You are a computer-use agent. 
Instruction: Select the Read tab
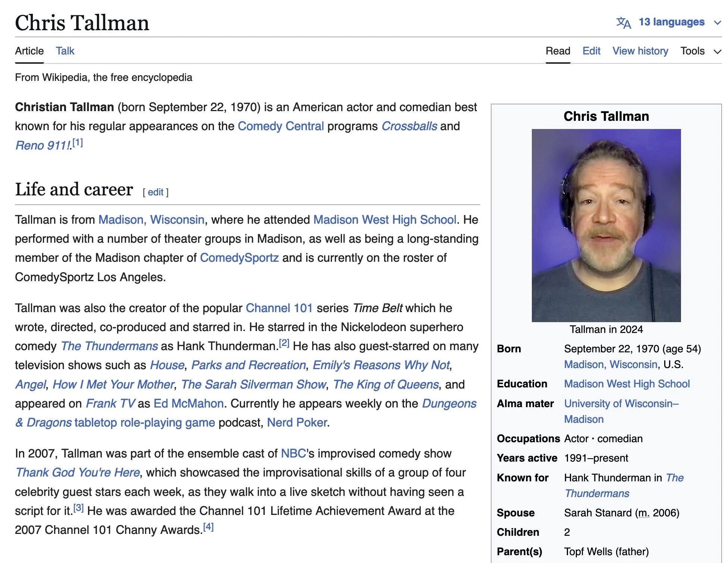coord(558,51)
